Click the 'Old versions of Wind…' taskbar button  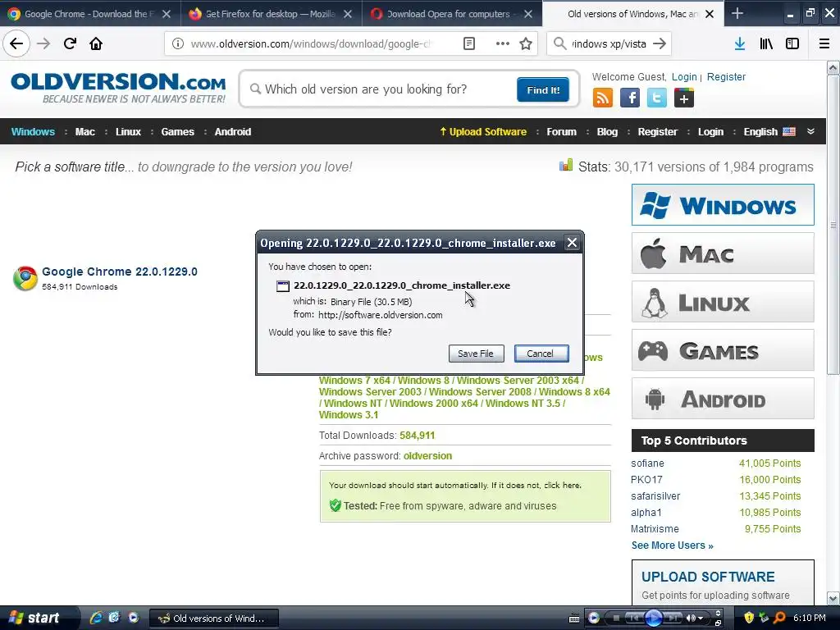click(x=213, y=619)
